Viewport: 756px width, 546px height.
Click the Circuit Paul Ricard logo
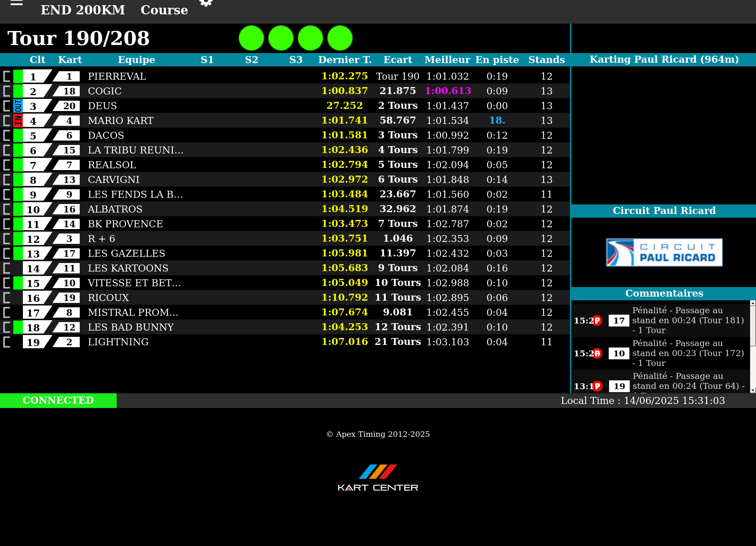coord(664,252)
